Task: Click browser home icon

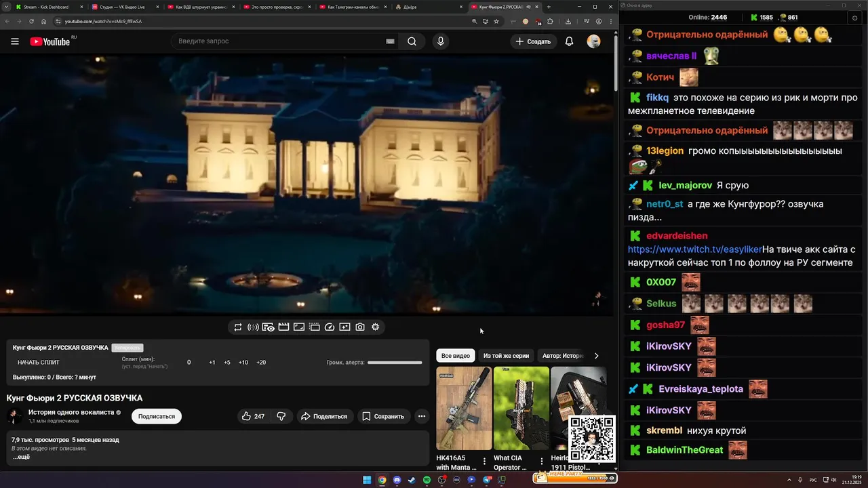Action: pyautogui.click(x=44, y=21)
